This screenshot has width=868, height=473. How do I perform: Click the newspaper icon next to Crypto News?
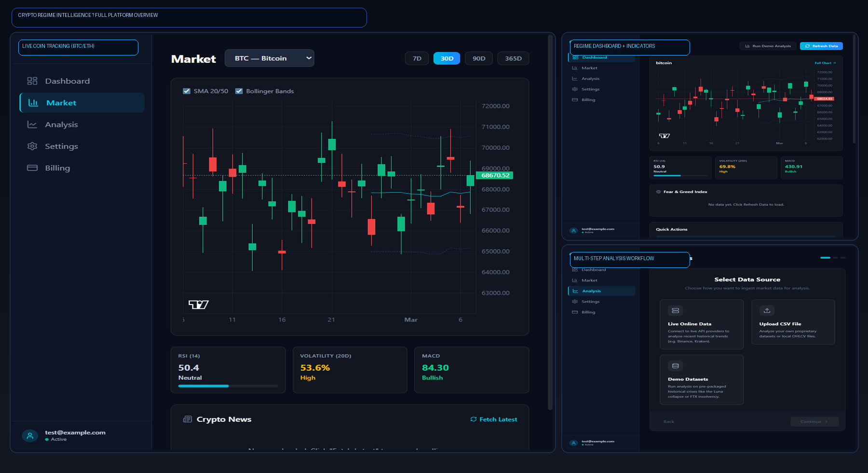187,419
